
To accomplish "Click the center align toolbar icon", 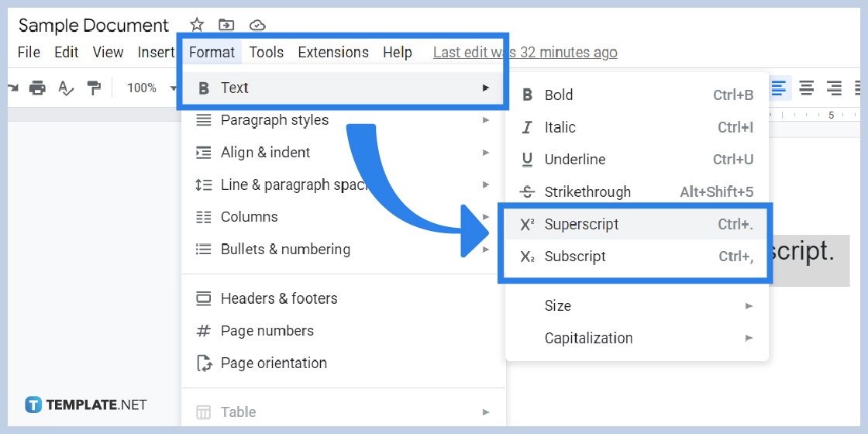I will pyautogui.click(x=806, y=88).
